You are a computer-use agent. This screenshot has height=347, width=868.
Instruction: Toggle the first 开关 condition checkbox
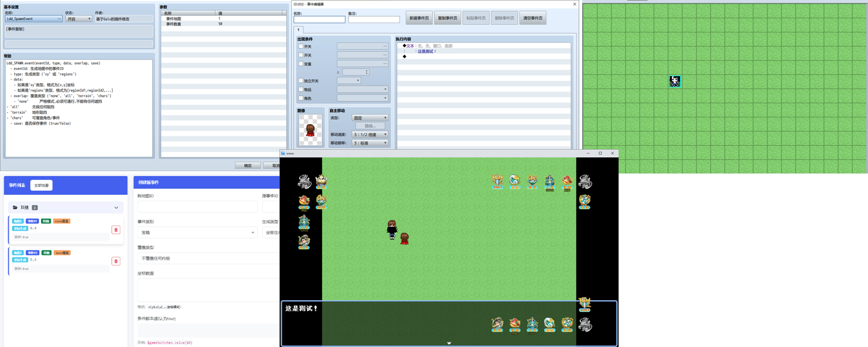301,46
